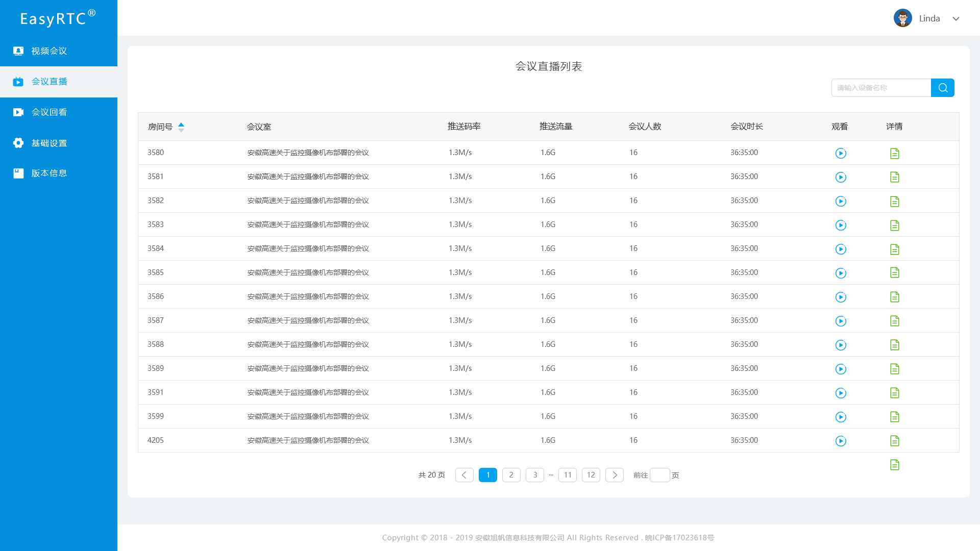The height and width of the screenshot is (551, 980).
Task: Jump to page 12 in pagination
Action: 591,475
